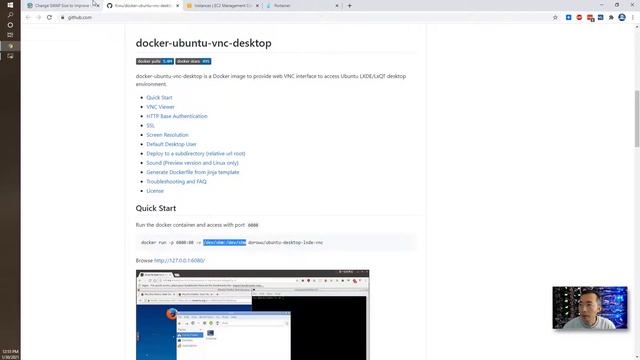
Task: Switch to the Change SWAP Size tab
Action: click(61, 6)
